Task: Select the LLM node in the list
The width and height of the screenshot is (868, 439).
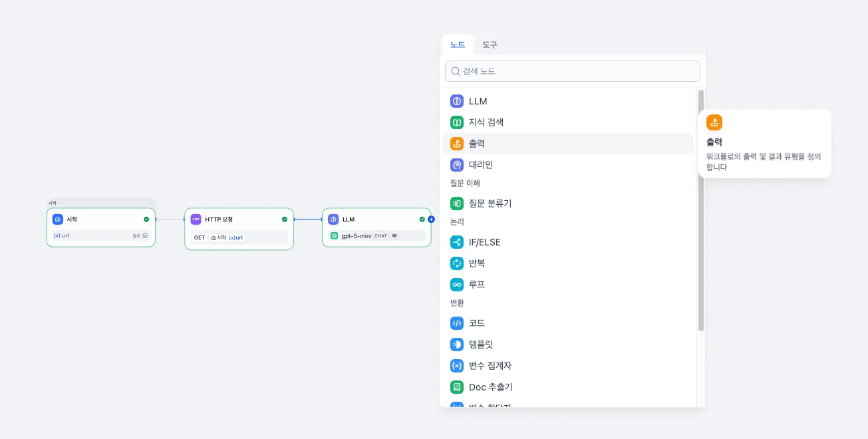Action: pos(478,101)
